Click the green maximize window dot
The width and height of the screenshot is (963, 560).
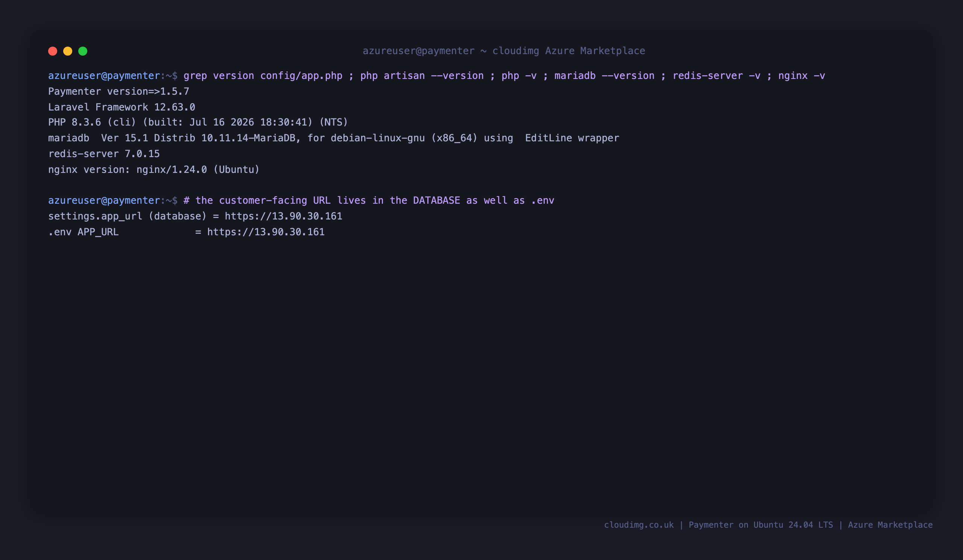(83, 51)
